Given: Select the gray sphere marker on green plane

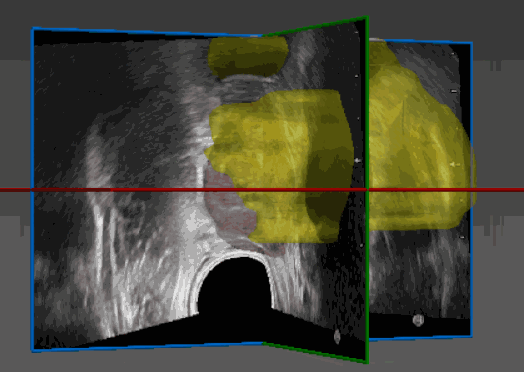Looking at the screenshot, I should point(337,336).
